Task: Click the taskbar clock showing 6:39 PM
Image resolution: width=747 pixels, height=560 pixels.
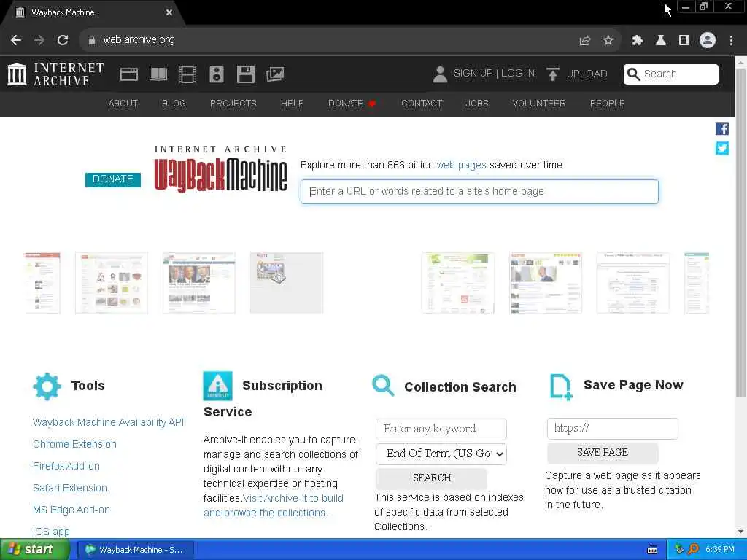Action: point(719,550)
